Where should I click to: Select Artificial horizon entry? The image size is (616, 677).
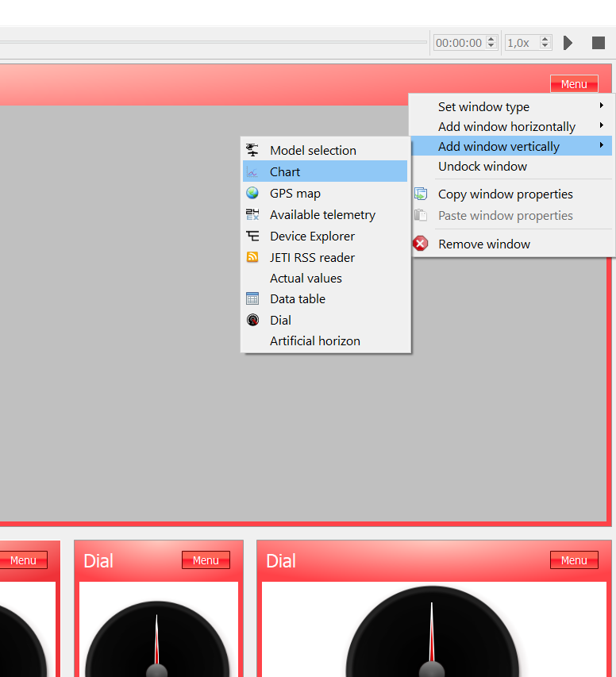[x=325, y=340]
